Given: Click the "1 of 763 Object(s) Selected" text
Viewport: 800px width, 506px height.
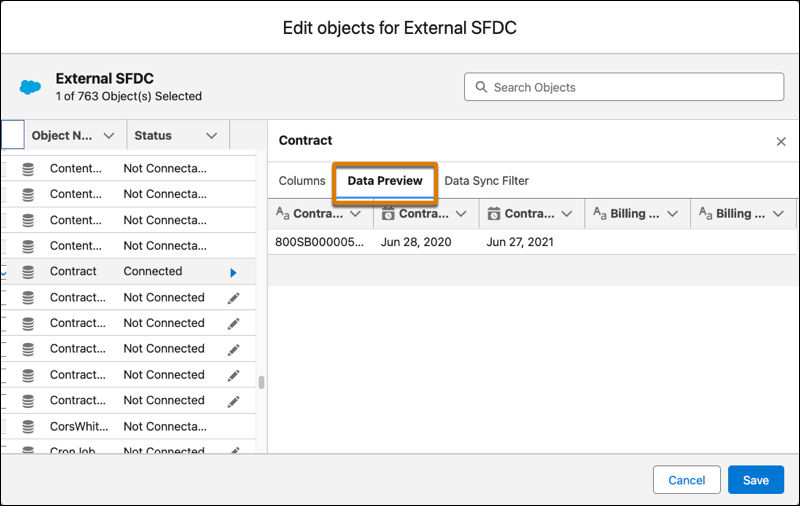Looking at the screenshot, I should (x=129, y=96).
